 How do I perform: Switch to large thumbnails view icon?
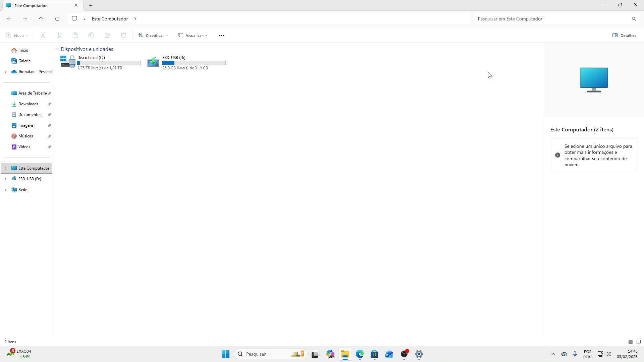point(638,342)
